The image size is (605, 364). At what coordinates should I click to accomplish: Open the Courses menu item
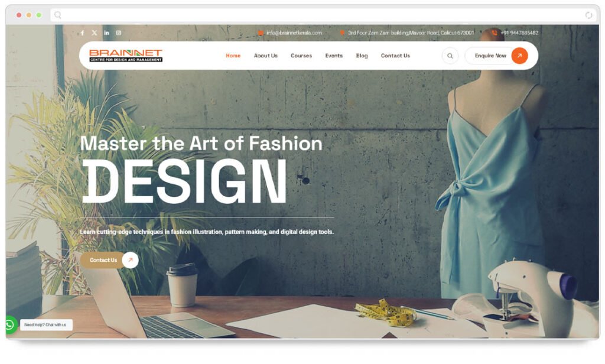(301, 56)
